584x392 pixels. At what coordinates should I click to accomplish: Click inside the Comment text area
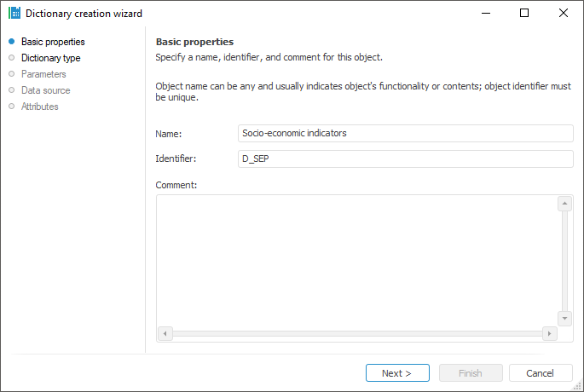coord(356,260)
